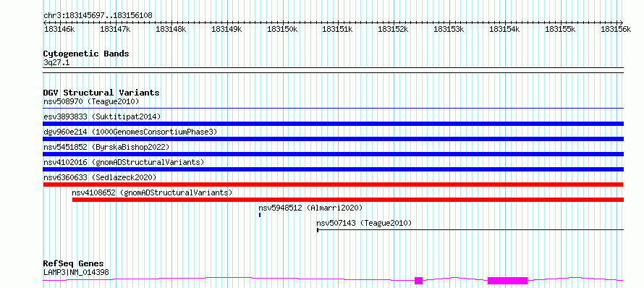Open the DGV Structural Variants track title
Image resolution: width=644 pixels, height=288 pixels.
[x=101, y=93]
